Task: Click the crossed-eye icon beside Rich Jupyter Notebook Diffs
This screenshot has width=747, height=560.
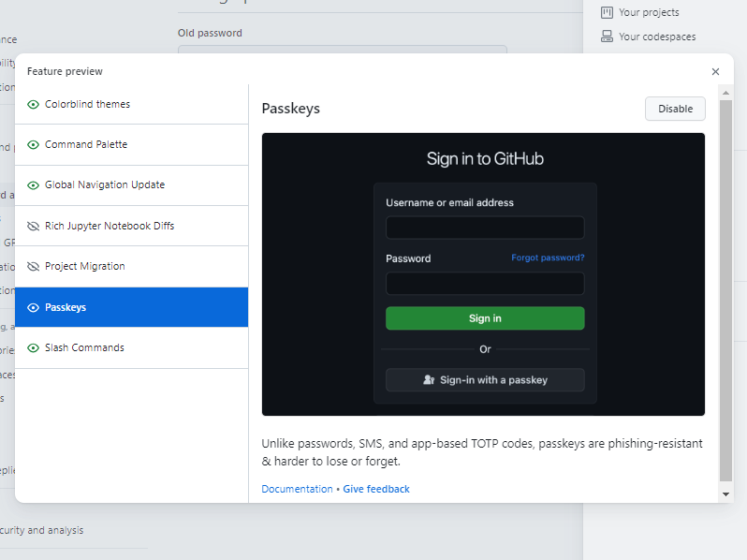Action: pos(34,226)
